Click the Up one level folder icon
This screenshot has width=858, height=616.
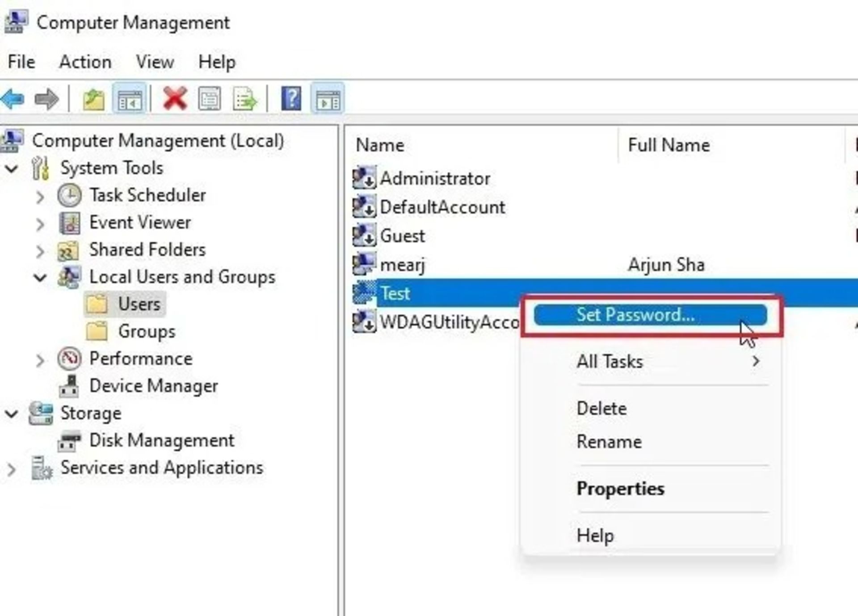coord(94,99)
